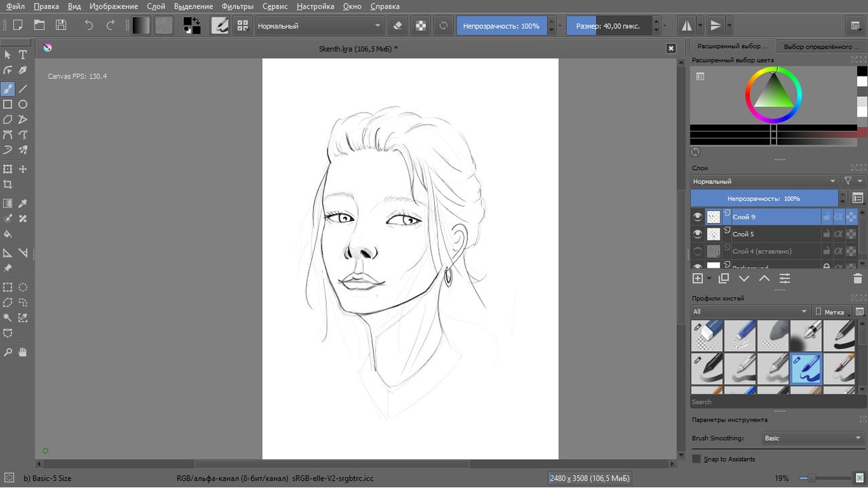This screenshot has width=868, height=488.
Task: Open zoom percentage 19% dropdown
Action: (x=782, y=478)
